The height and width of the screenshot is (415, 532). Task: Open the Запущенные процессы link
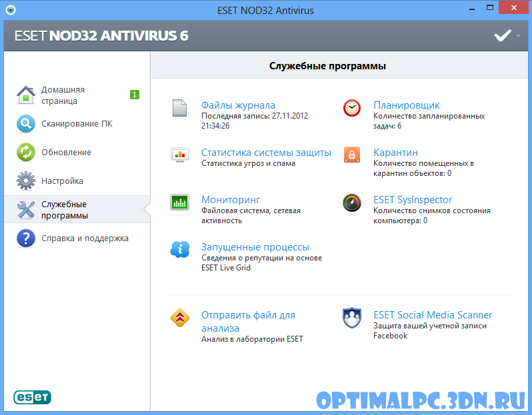255,247
